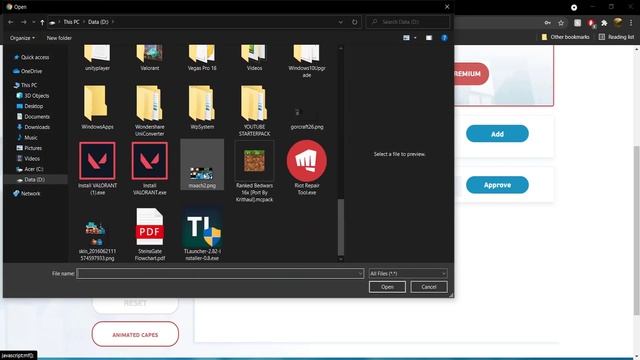Screen dimensions: 640x360
Task: Click the Add button on webpage
Action: tap(497, 134)
